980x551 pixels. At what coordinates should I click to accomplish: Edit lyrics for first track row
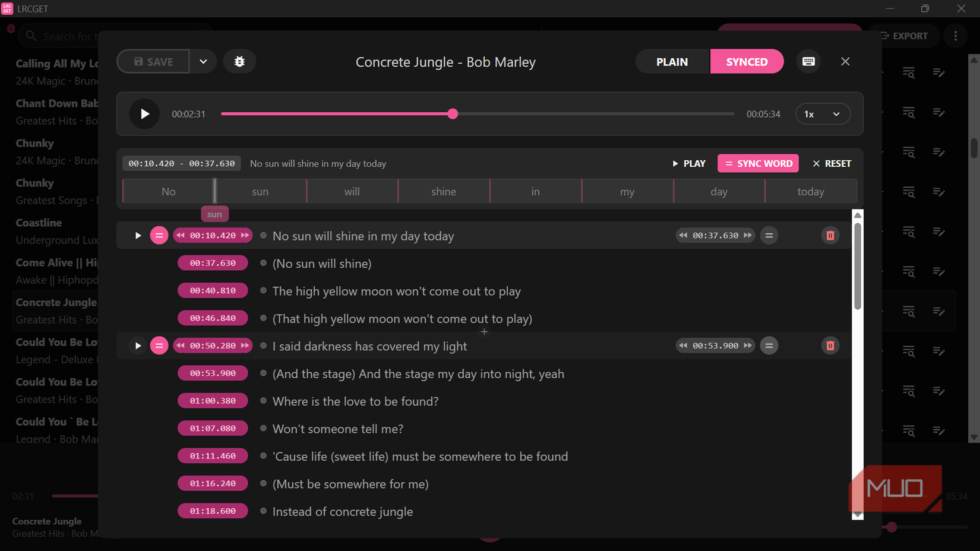(939, 72)
